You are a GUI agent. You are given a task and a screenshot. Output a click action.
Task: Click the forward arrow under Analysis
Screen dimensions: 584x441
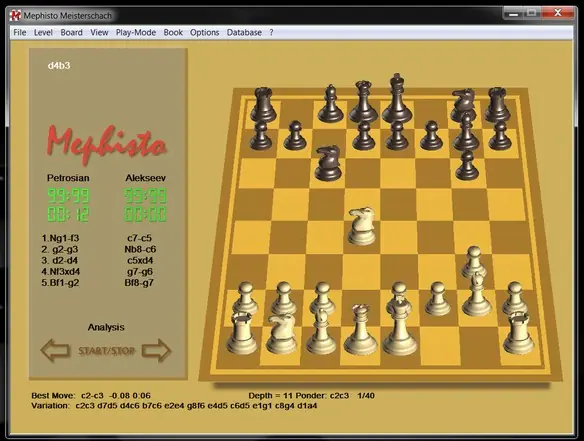coord(156,350)
